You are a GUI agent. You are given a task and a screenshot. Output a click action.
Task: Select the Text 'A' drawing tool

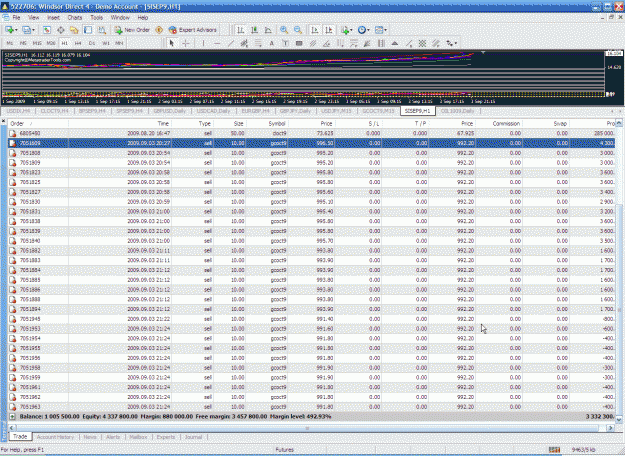(x=272, y=43)
